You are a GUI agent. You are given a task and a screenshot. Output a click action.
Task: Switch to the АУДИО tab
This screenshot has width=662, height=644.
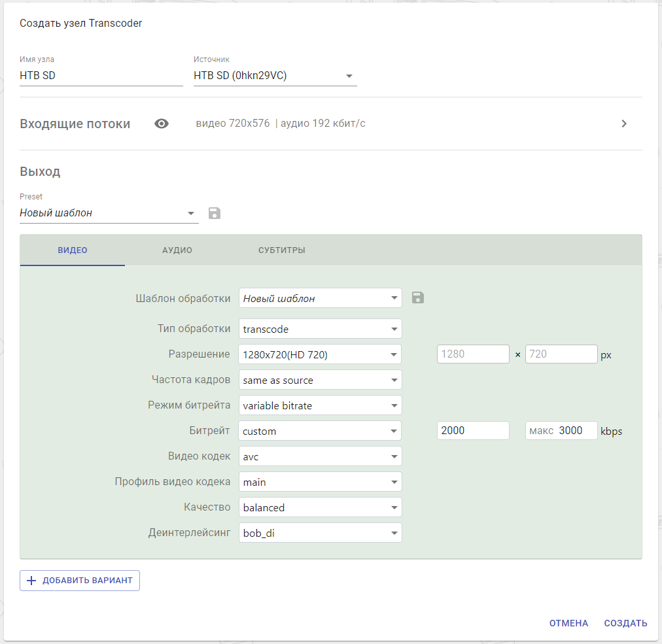click(x=177, y=250)
